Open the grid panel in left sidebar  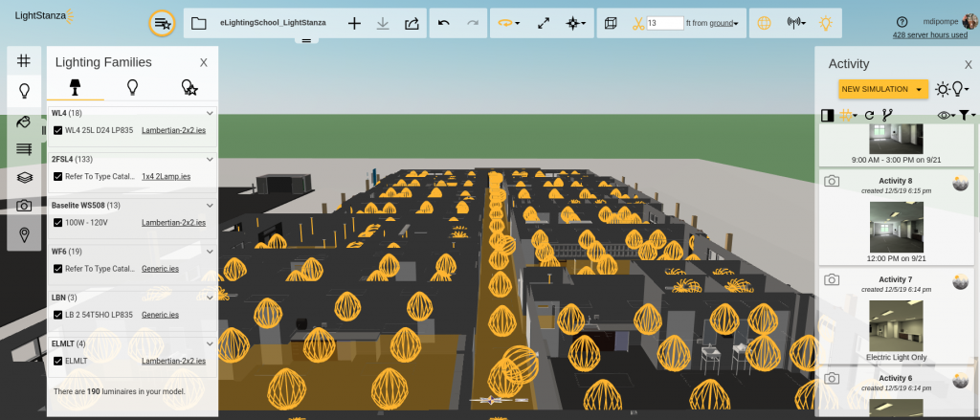click(x=24, y=60)
